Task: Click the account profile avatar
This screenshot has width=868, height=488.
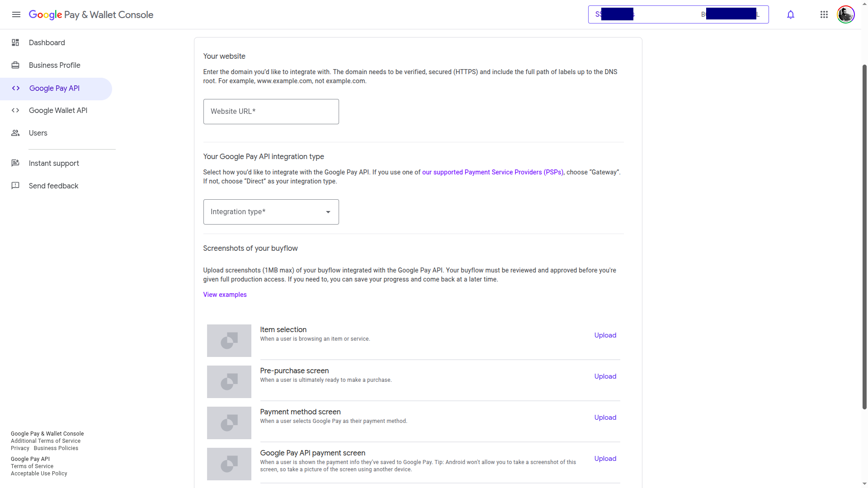Action: coord(845,14)
